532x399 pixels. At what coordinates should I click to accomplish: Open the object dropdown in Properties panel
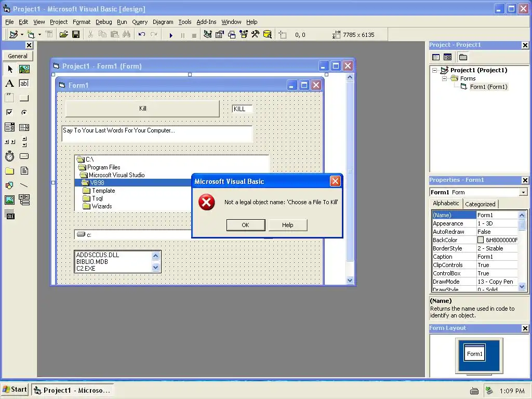click(524, 192)
